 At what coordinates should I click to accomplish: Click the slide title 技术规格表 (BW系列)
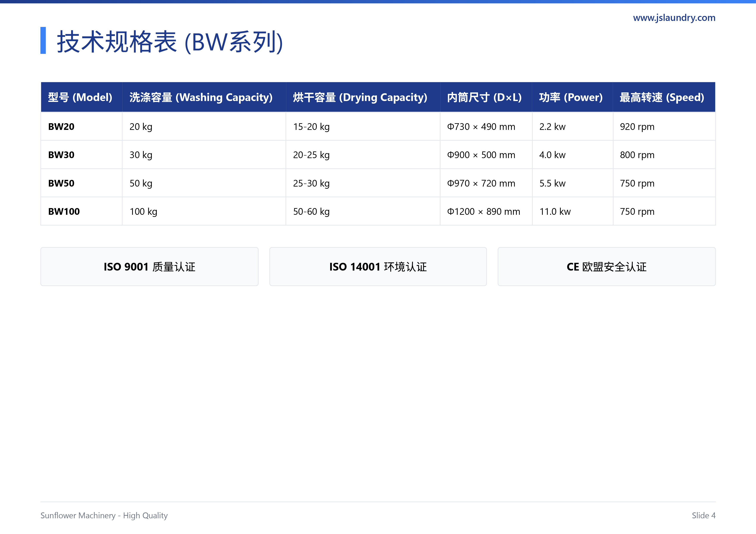pyautogui.click(x=170, y=41)
